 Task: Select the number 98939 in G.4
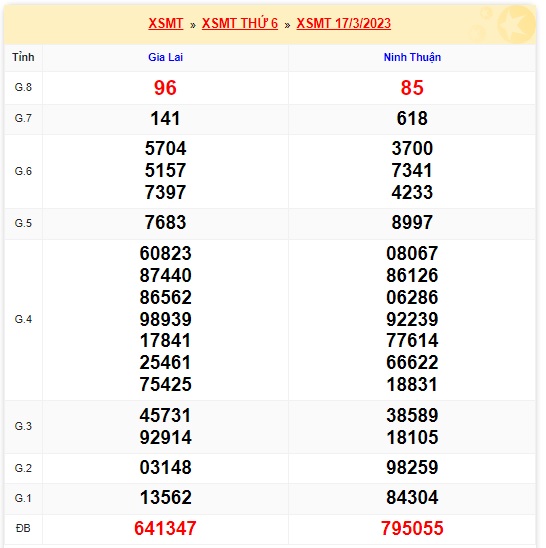tap(165, 319)
